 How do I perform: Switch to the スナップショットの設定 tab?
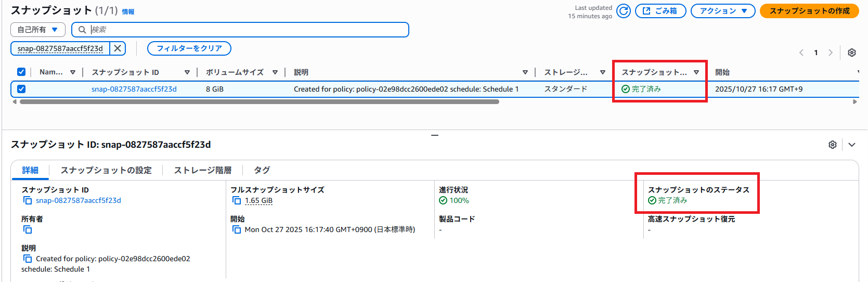click(106, 170)
